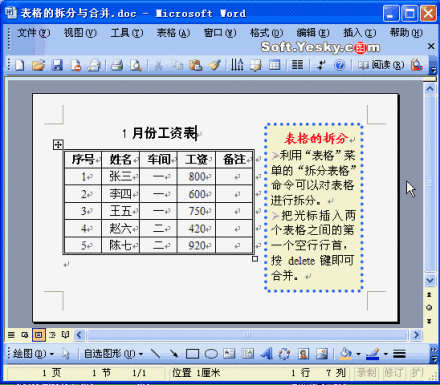Toggle the 修订 track changes indicator

click(393, 372)
